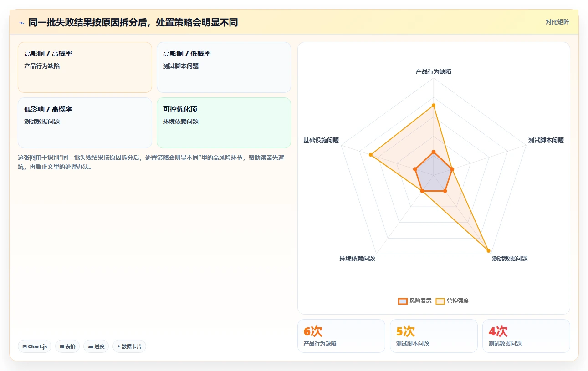This screenshot has width=588, height=371.
Task: Open the 5次 测试脚本问题 stat card
Action: coord(434,336)
